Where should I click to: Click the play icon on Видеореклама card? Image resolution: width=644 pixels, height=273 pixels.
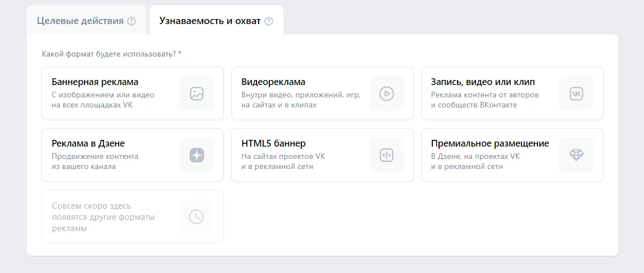point(386,93)
